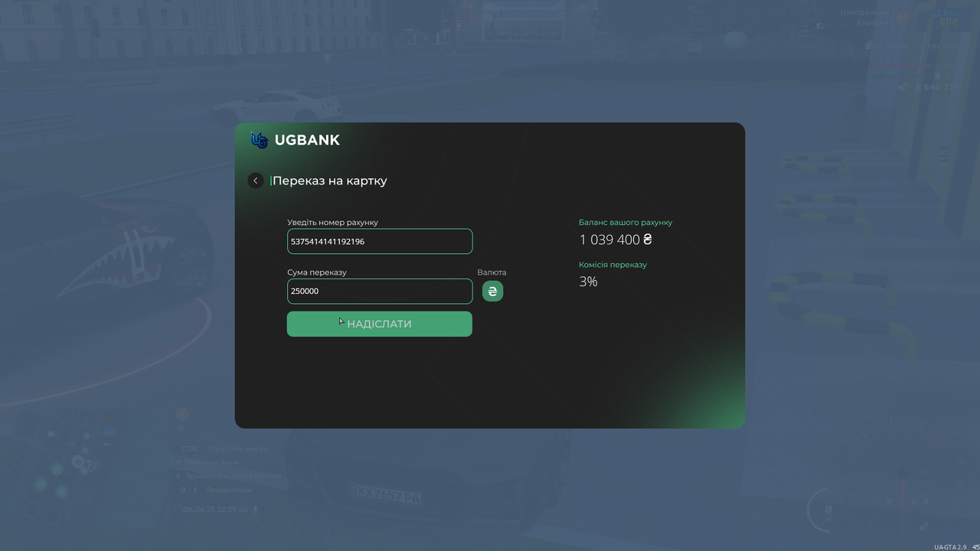Click the Валюта label
This screenshot has width=980, height=551.
tap(492, 272)
